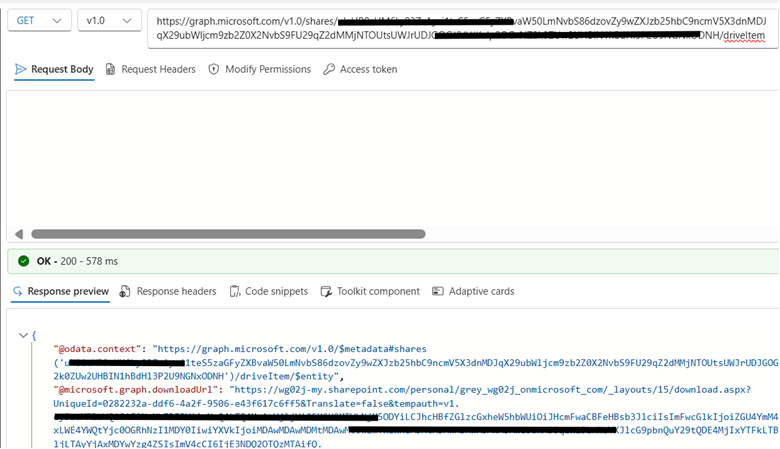Click the green OK status check icon
780x449 pixels.
pos(23,261)
